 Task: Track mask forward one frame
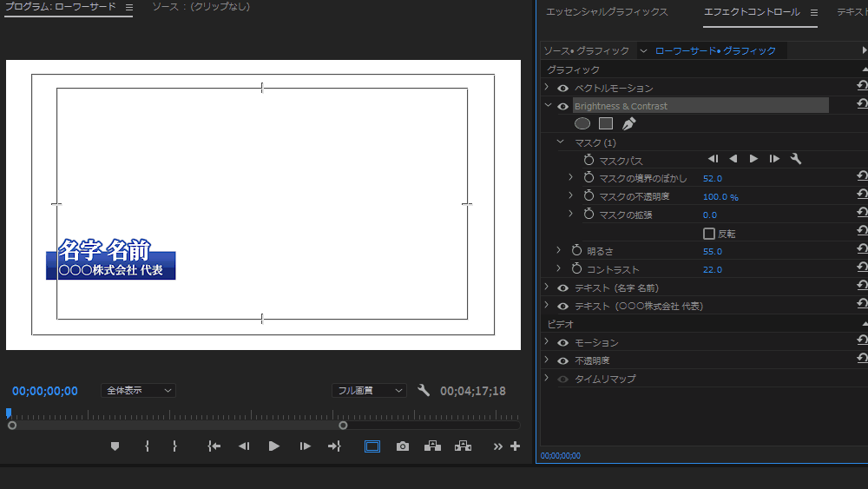pos(774,159)
